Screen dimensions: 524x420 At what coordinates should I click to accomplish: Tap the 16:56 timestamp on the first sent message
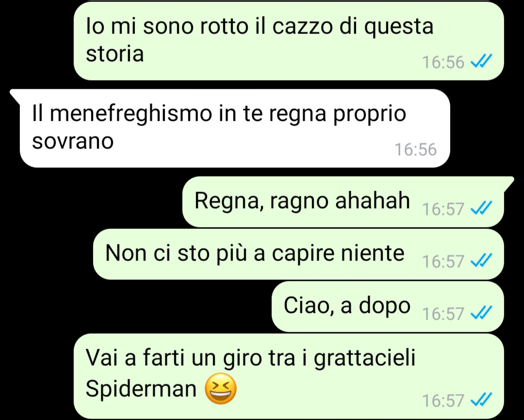coord(443,62)
